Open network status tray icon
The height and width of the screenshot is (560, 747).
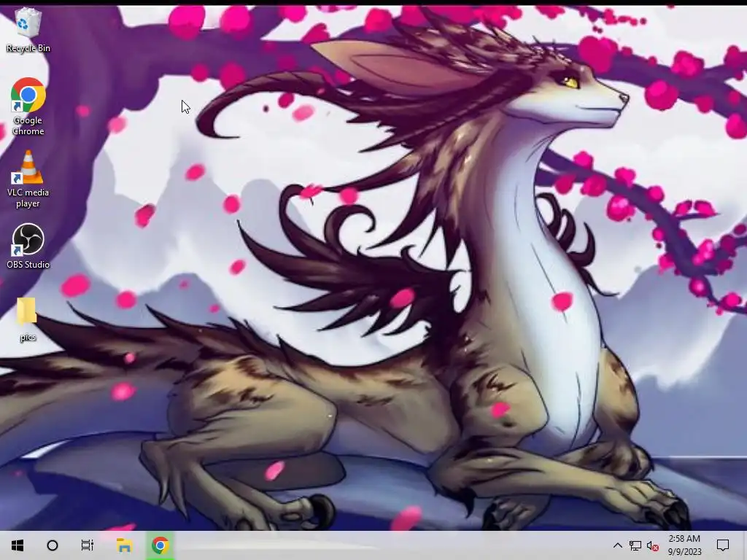click(635, 545)
